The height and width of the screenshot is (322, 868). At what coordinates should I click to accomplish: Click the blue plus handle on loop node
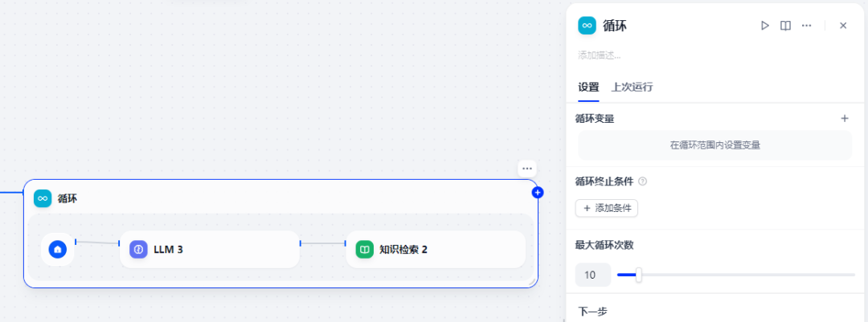click(538, 193)
